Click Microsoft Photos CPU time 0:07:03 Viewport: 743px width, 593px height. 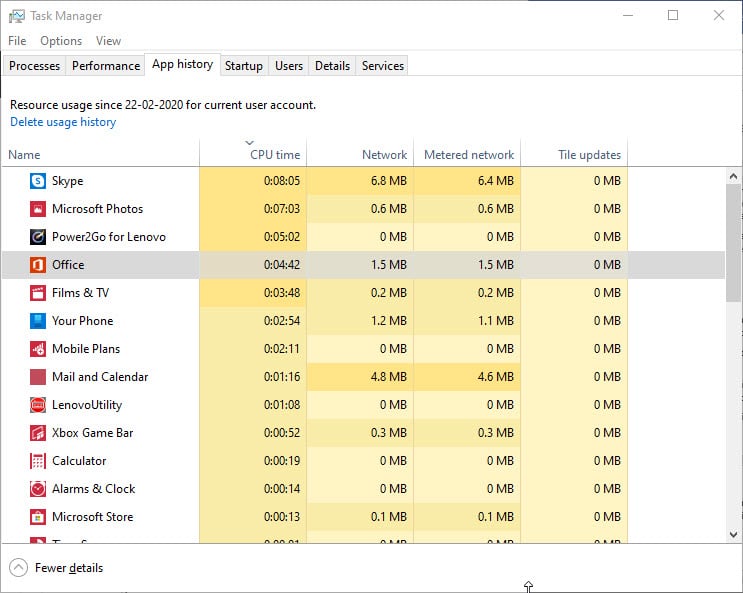click(282, 209)
